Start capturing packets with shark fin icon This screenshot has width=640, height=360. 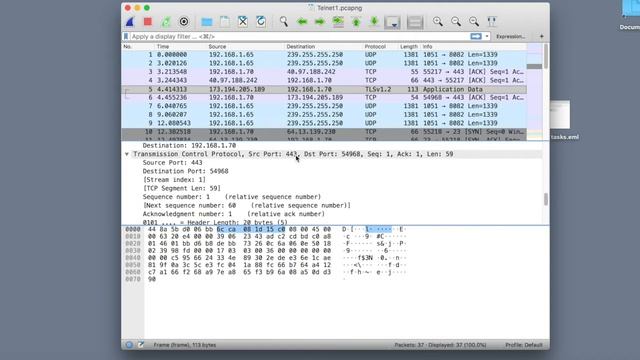click(x=130, y=22)
